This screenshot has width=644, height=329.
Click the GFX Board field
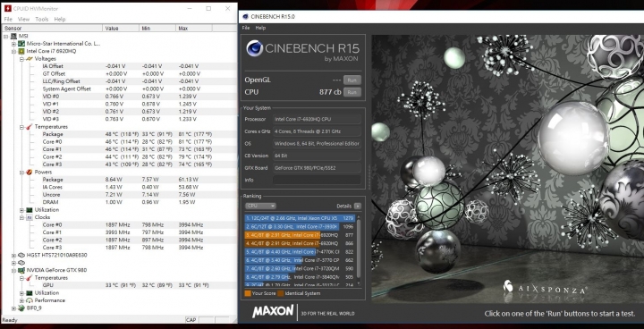tap(317, 168)
